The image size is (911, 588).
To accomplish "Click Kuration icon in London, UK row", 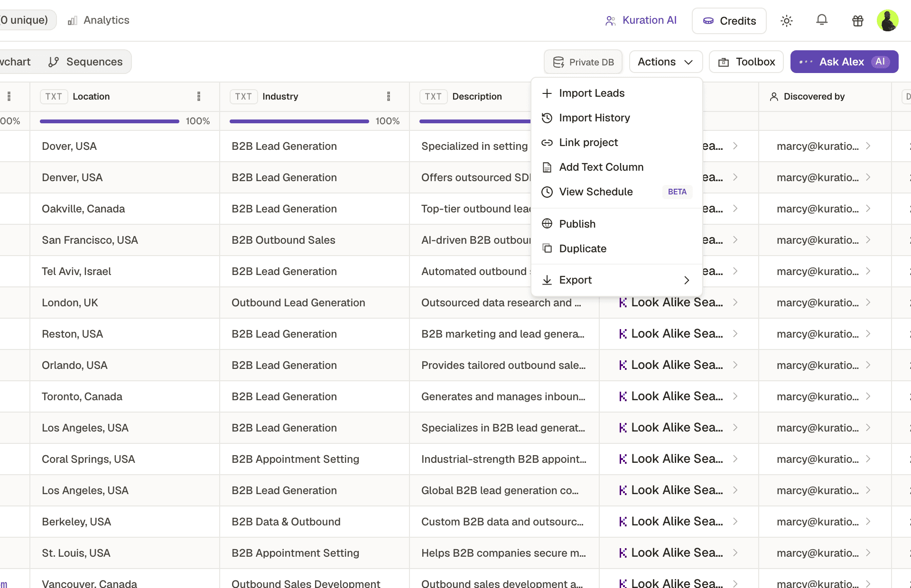I will coord(623,303).
